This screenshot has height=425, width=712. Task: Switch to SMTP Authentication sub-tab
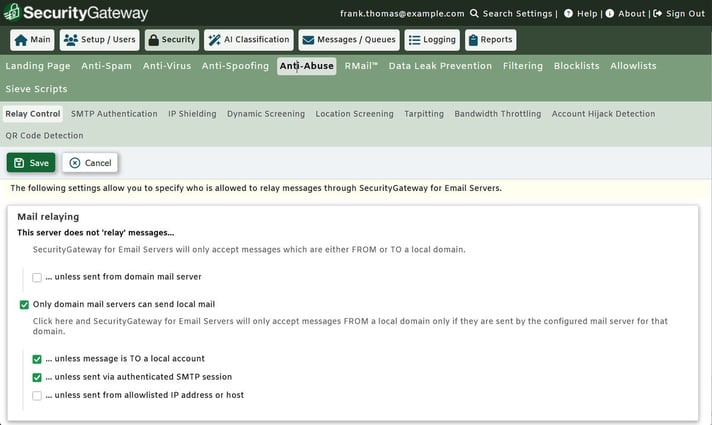pos(114,114)
